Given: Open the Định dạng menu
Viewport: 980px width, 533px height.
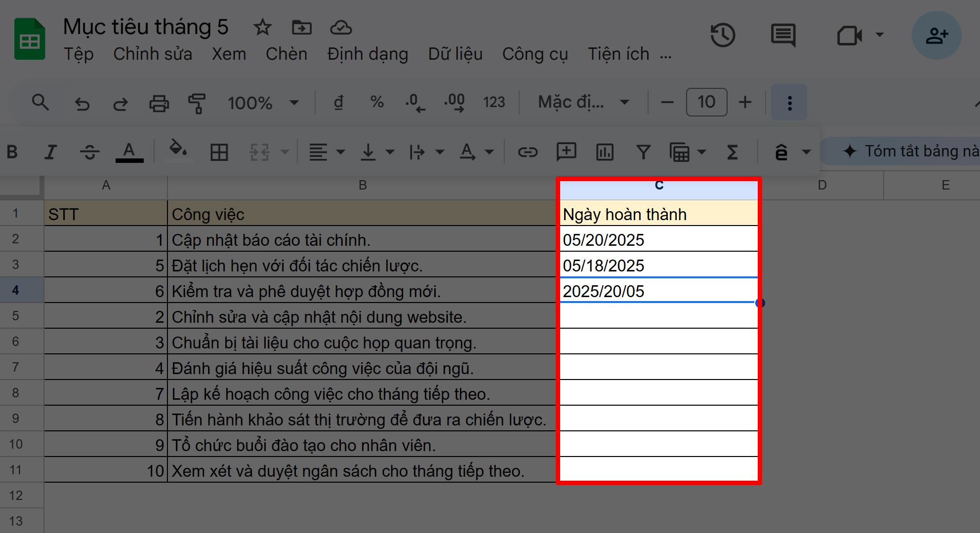Looking at the screenshot, I should point(367,54).
